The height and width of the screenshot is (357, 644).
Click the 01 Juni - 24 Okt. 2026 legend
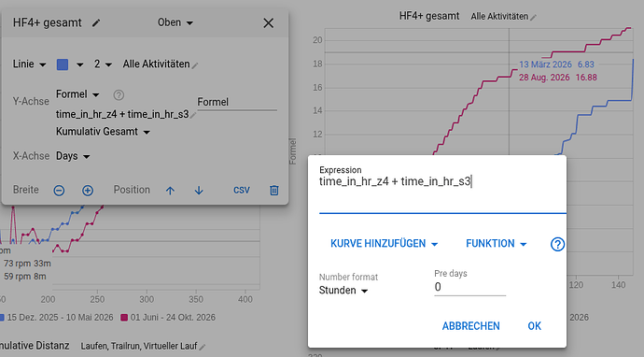point(168,318)
